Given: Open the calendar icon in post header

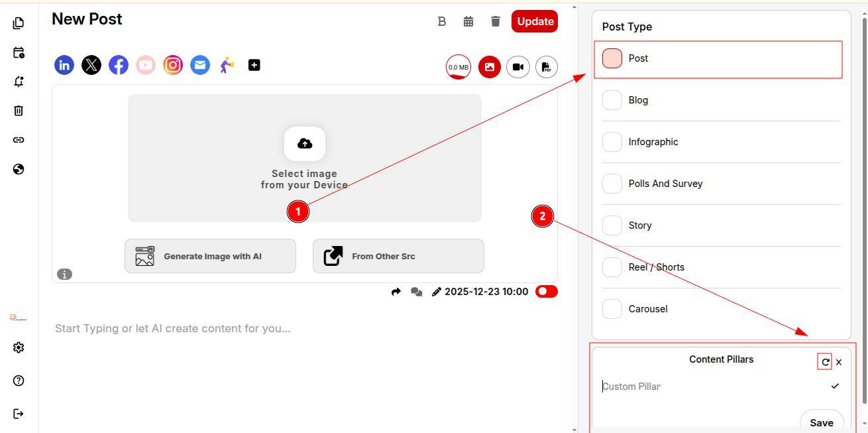Looking at the screenshot, I should pos(468,21).
